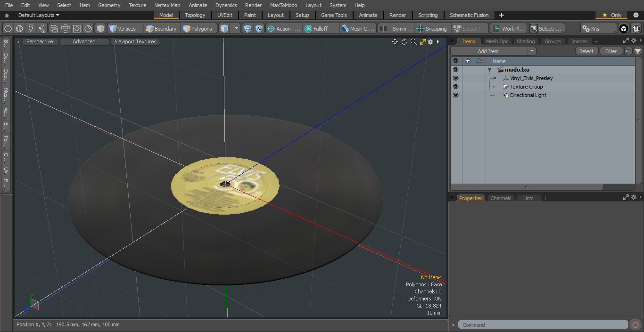The image size is (644, 332).
Task: Switch to Polygons selection mode
Action: click(198, 29)
